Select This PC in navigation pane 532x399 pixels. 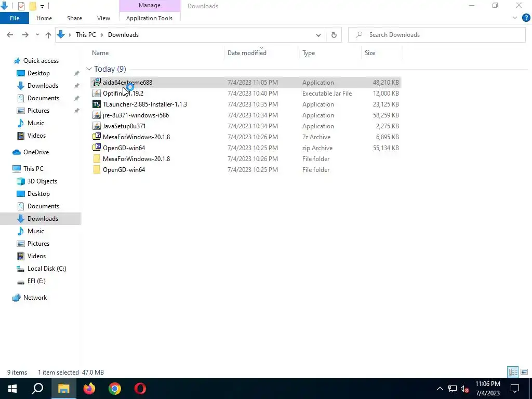pyautogui.click(x=33, y=169)
